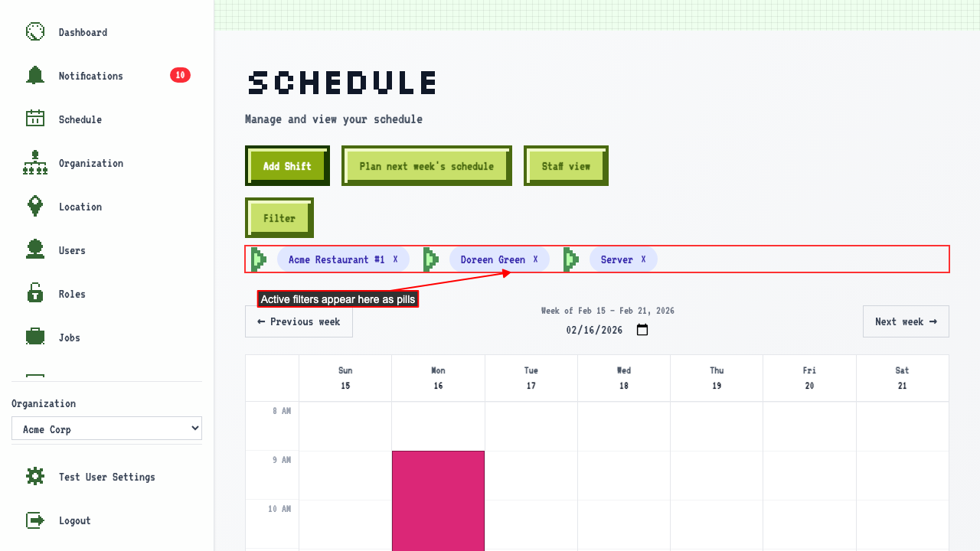Go to Next week
The width and height of the screenshot is (980, 551).
click(x=906, y=321)
